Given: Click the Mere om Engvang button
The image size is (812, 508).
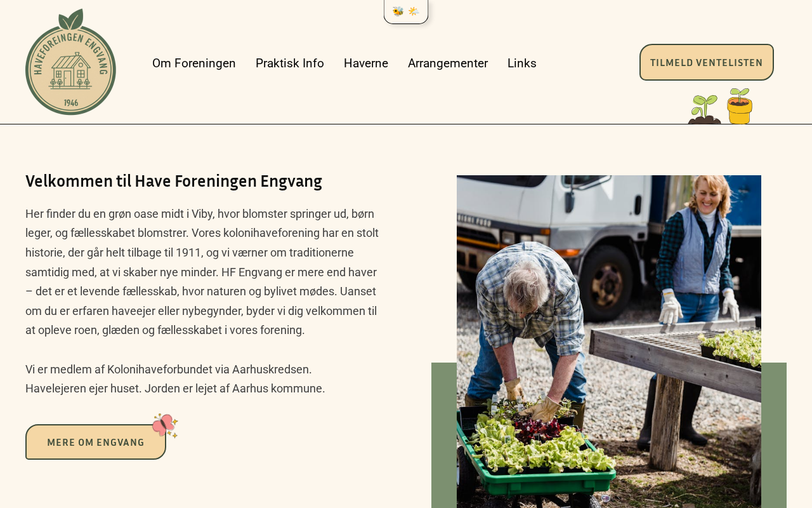Looking at the screenshot, I should coord(96,442).
